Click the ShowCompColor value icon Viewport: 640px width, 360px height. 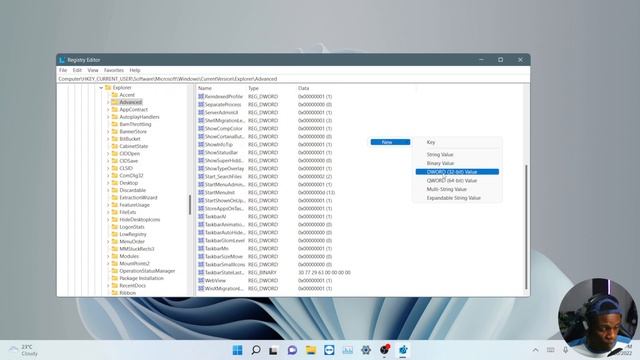pyautogui.click(x=201, y=128)
